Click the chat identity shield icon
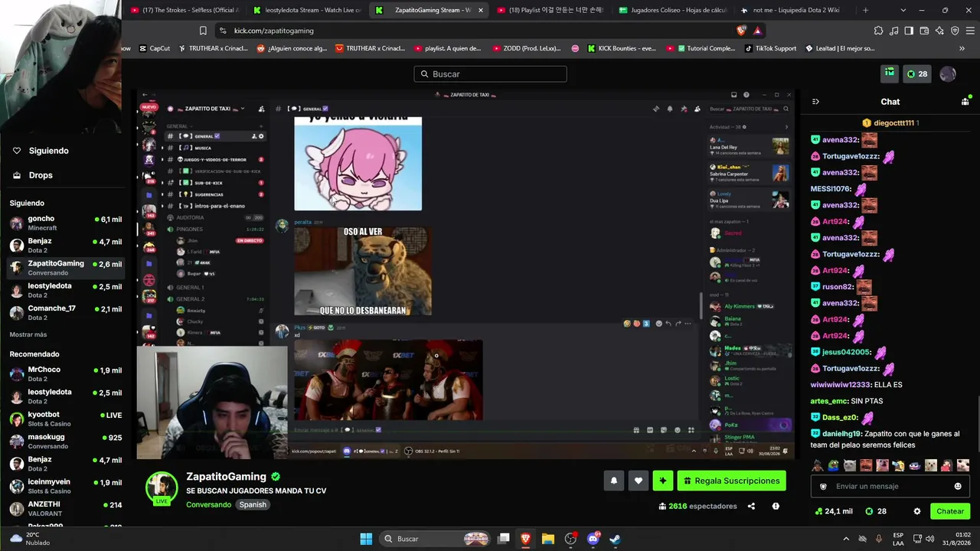 coord(823,486)
